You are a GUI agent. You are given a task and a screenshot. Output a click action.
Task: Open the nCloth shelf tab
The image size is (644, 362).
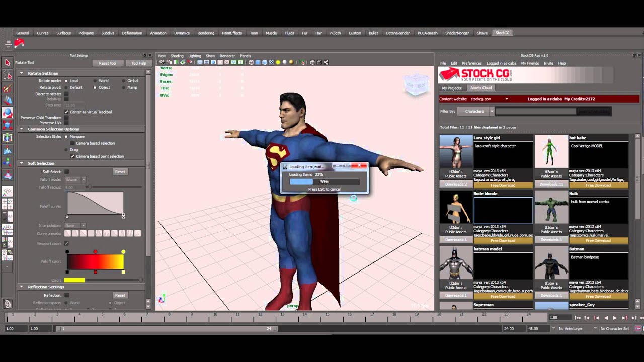(x=335, y=33)
